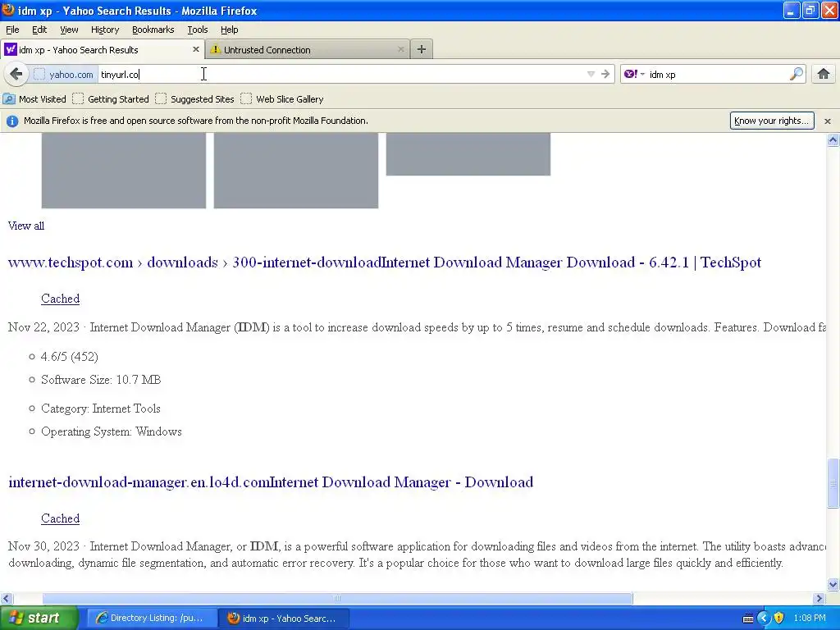Screen dimensions: 840x630
Task: Select the "Category: Internet Tools" text
Action: click(x=101, y=409)
